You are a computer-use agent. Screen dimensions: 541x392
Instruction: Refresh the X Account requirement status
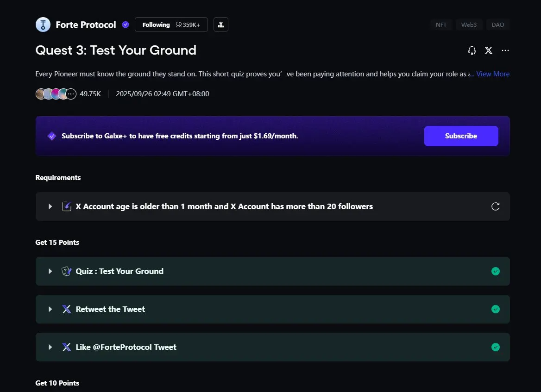(x=496, y=206)
